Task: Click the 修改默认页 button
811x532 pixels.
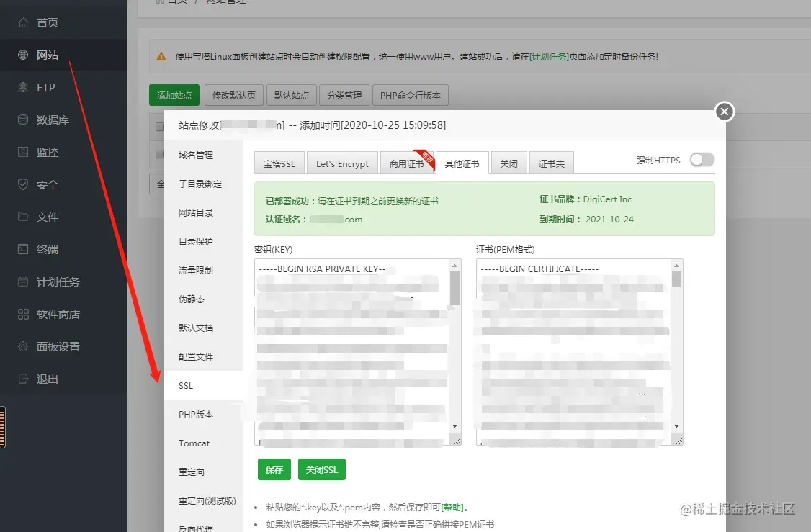Action: tap(234, 95)
